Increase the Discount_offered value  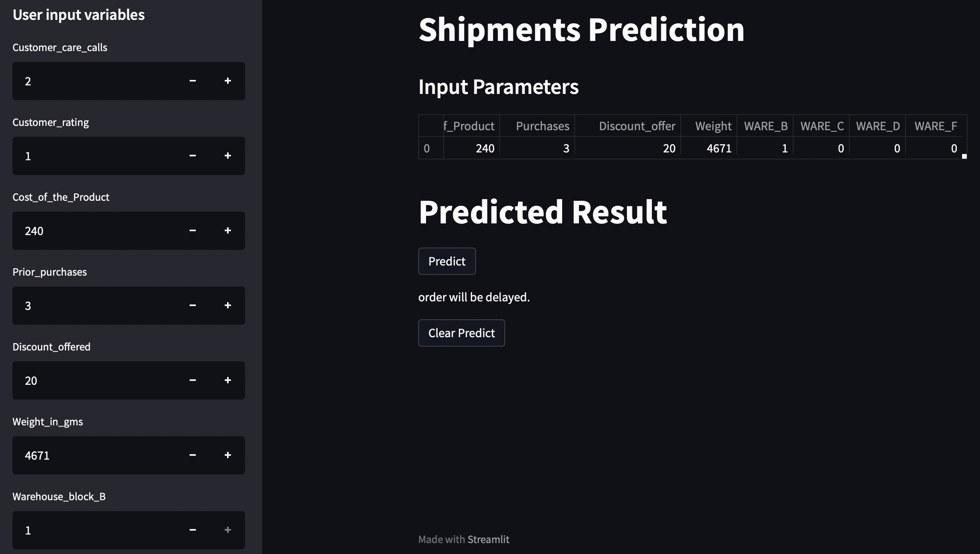pyautogui.click(x=228, y=380)
